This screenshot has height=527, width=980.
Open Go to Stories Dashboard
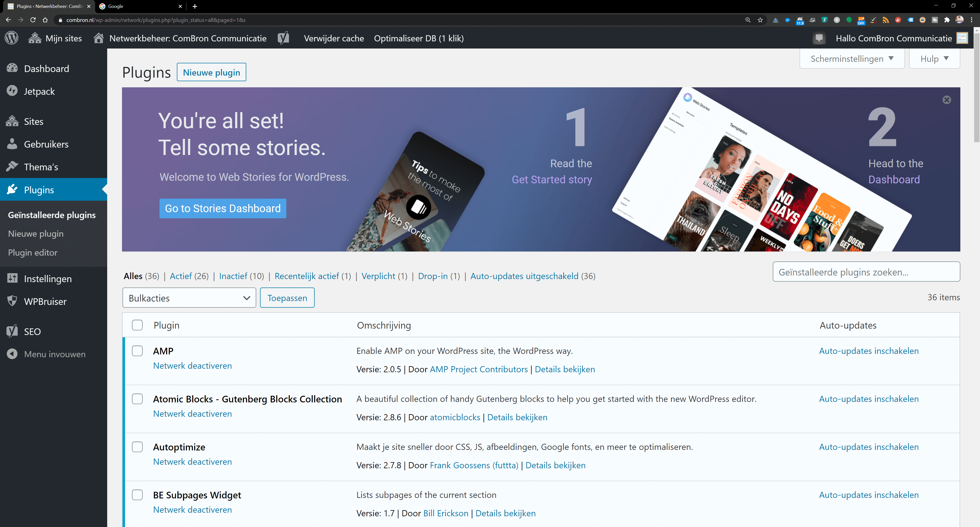[223, 208]
